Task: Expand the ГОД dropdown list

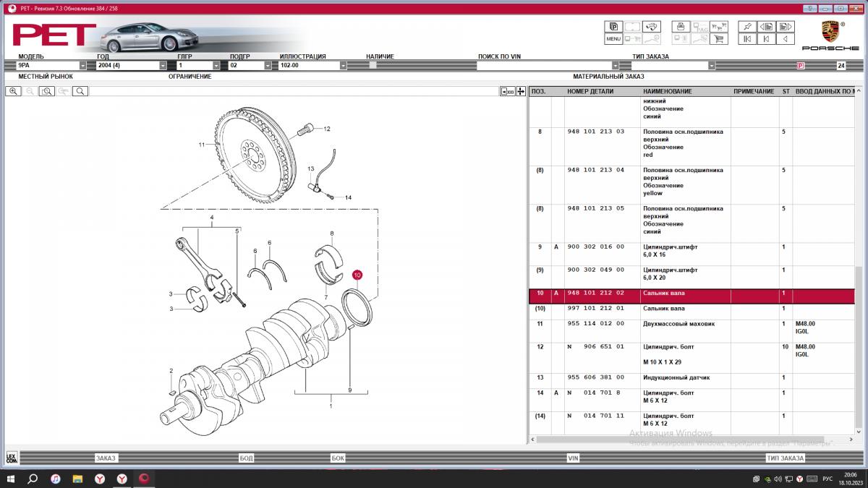Action: pos(163,65)
